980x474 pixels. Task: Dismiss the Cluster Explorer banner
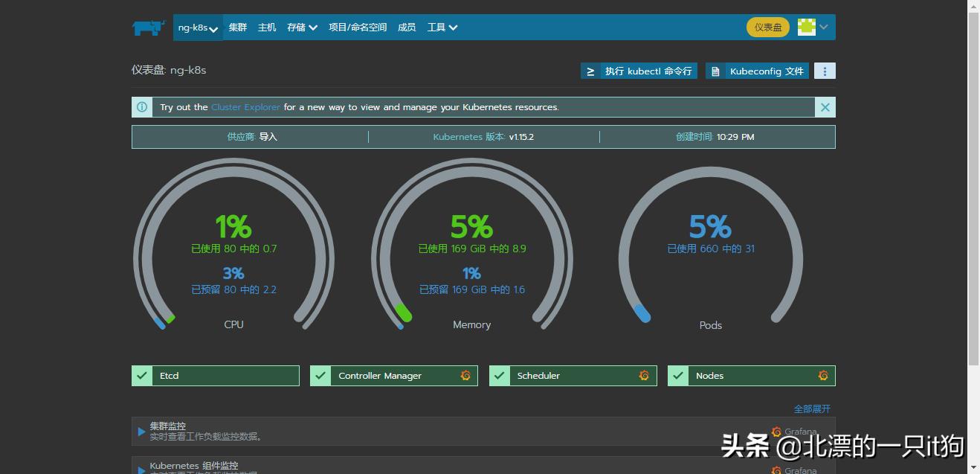point(825,107)
